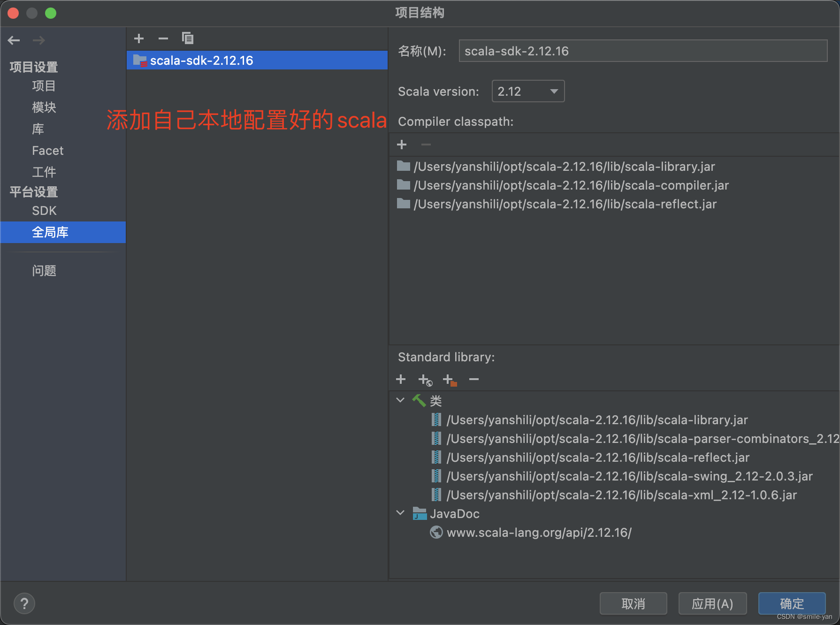Click the back navigation arrow

[14, 40]
